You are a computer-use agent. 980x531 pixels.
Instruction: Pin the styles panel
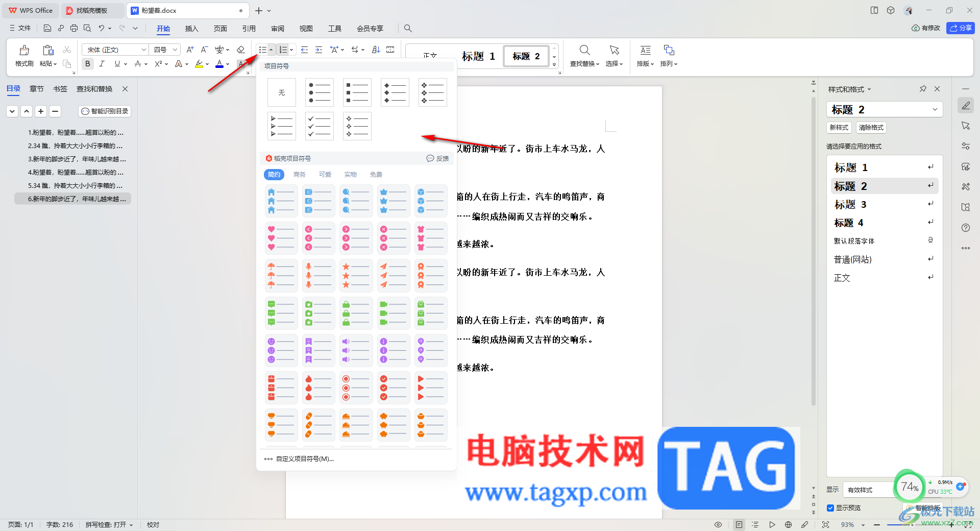pos(923,89)
